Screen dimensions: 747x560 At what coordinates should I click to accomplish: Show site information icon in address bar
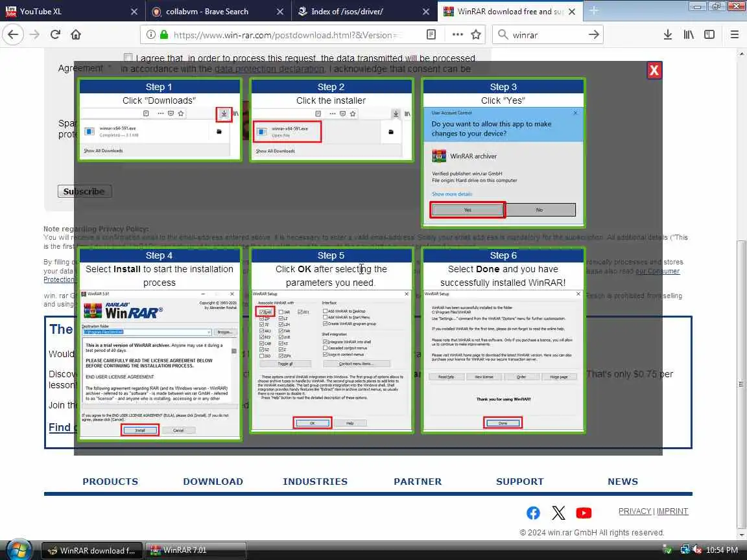pyautogui.click(x=150, y=35)
